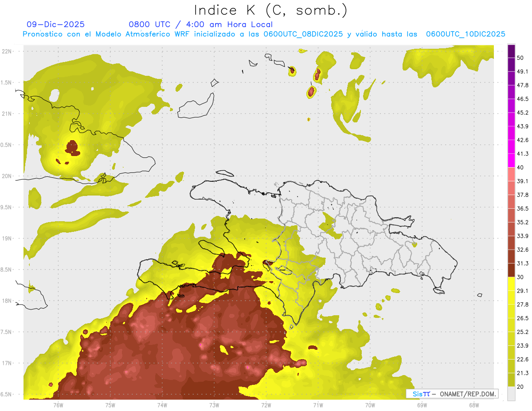Select the longitude label "75W"

click(x=110, y=405)
